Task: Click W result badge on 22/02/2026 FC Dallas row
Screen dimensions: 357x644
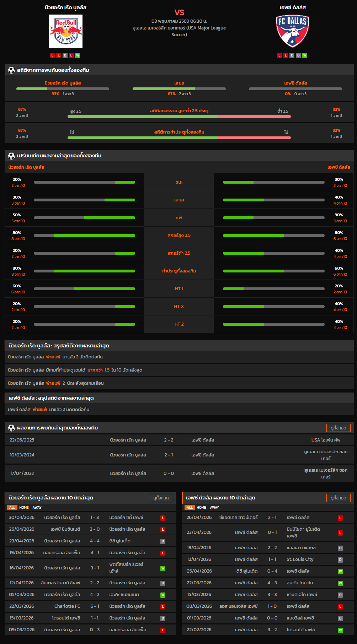Action: coord(340,630)
